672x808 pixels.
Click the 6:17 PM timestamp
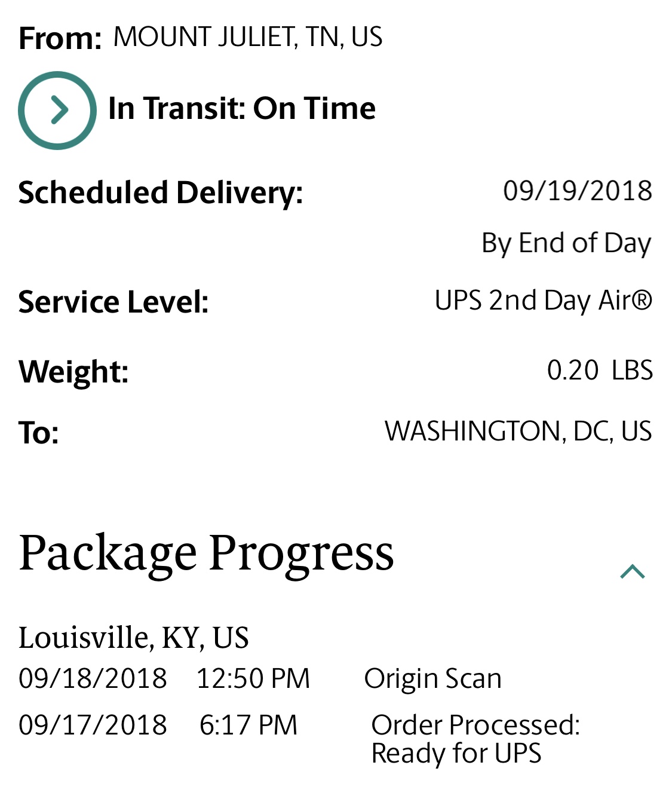[248, 725]
